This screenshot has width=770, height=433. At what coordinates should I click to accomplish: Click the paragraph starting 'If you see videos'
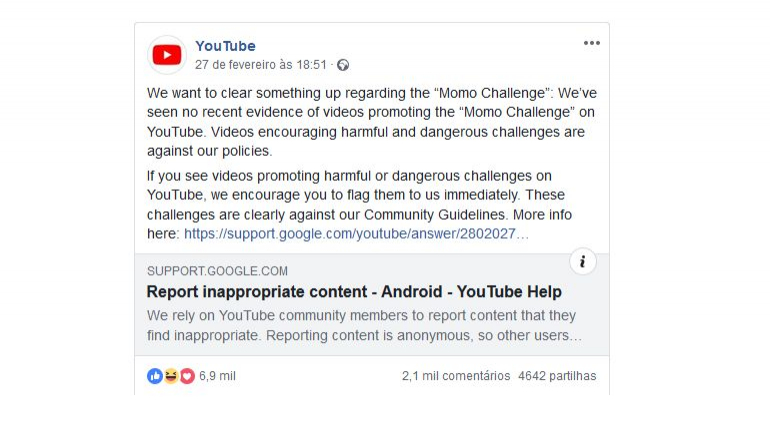click(x=359, y=205)
